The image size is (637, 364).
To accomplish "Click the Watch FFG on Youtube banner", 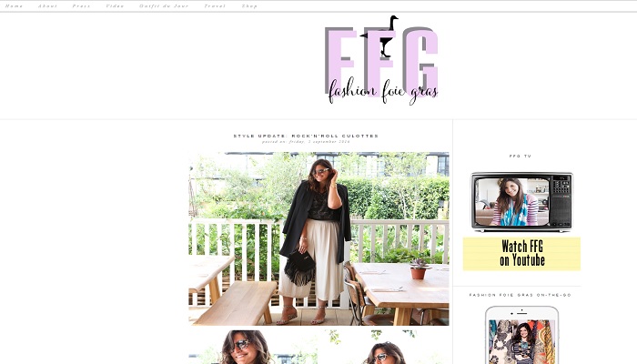I will click(x=522, y=254).
